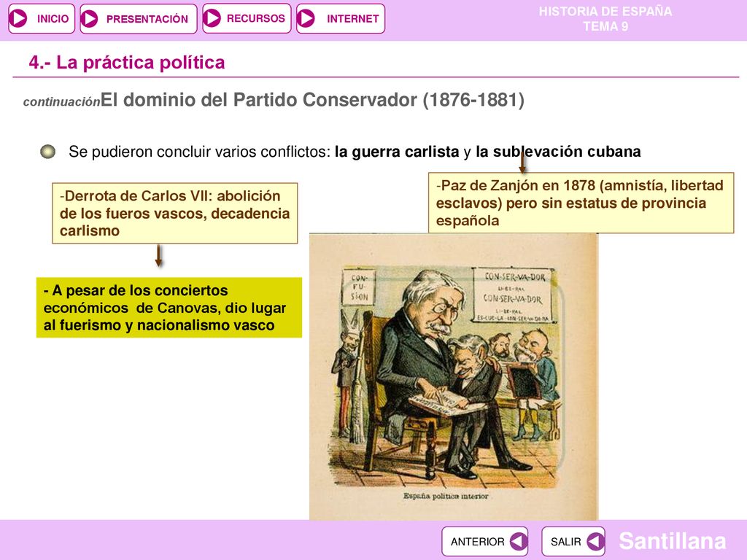Click the 'España política interior' cartoon image
Image resolution: width=747 pixels, height=560 pixels.
(x=454, y=376)
